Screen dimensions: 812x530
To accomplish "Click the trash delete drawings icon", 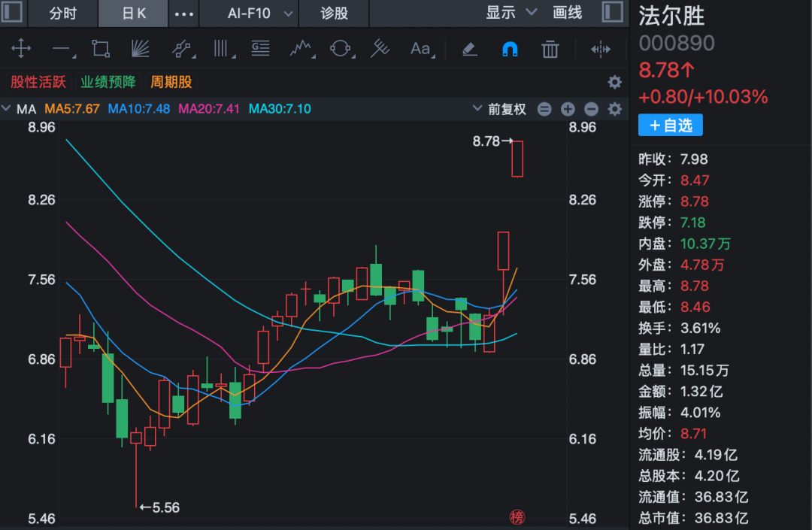I will point(550,49).
